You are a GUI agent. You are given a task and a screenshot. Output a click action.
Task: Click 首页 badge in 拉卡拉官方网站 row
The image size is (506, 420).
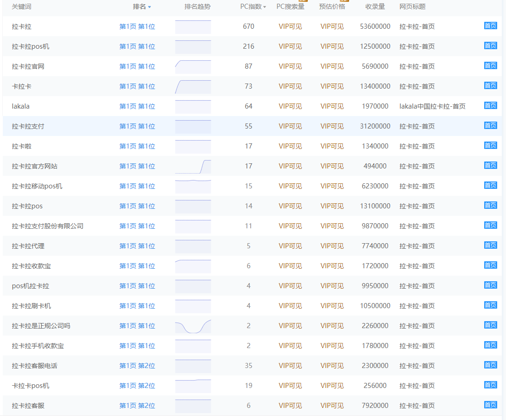point(490,166)
